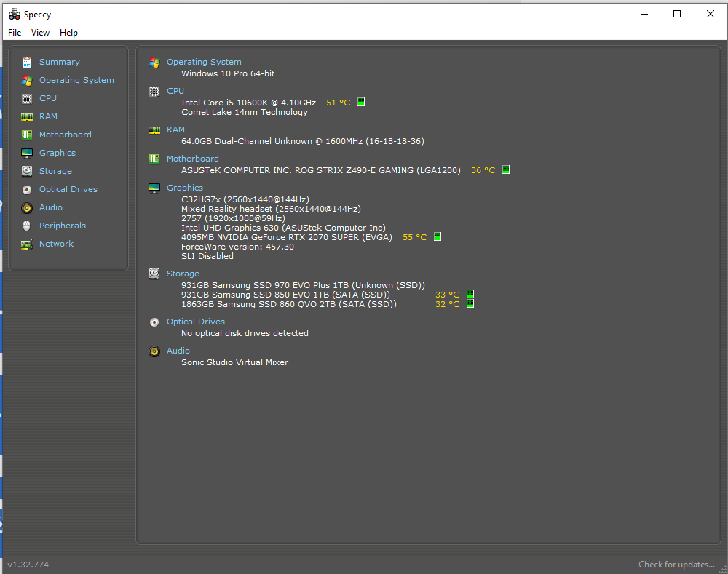Select Network in the sidebar
The width and height of the screenshot is (728, 574).
[56, 243]
